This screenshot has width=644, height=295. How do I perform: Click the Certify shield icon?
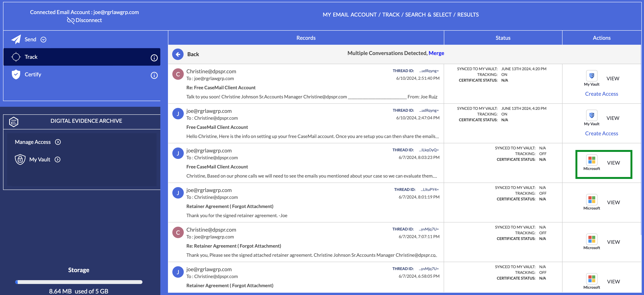[16, 74]
